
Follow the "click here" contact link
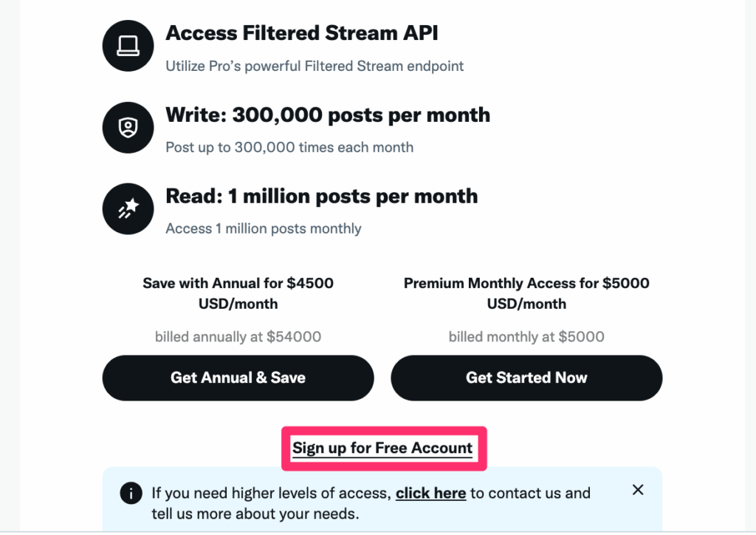click(x=430, y=493)
